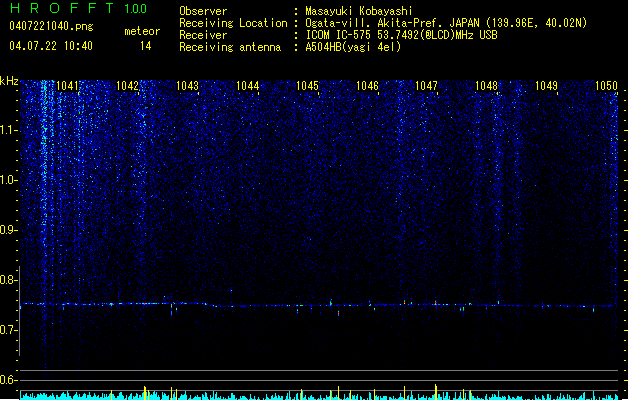Select the meteor count value 14
Image resolution: width=629 pixels, height=400 pixels.
pyautogui.click(x=146, y=46)
